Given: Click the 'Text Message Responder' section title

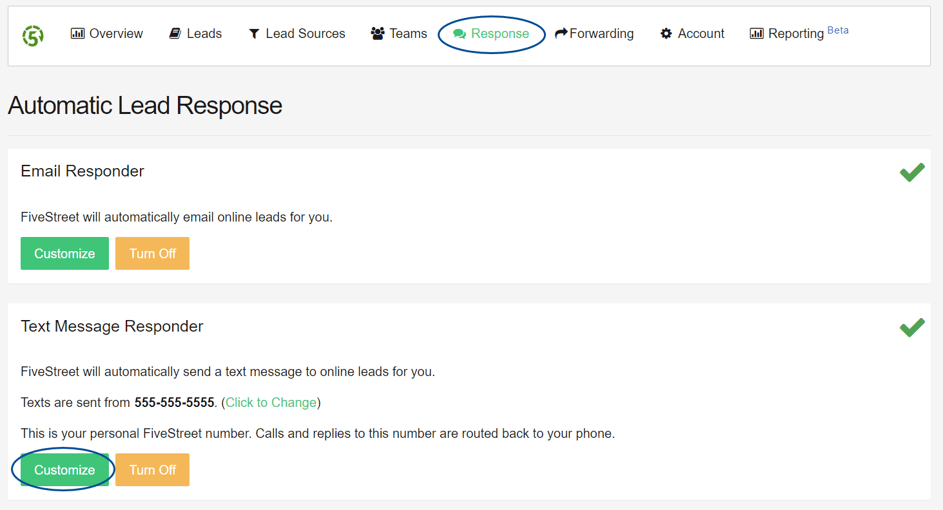Looking at the screenshot, I should click(x=112, y=327).
